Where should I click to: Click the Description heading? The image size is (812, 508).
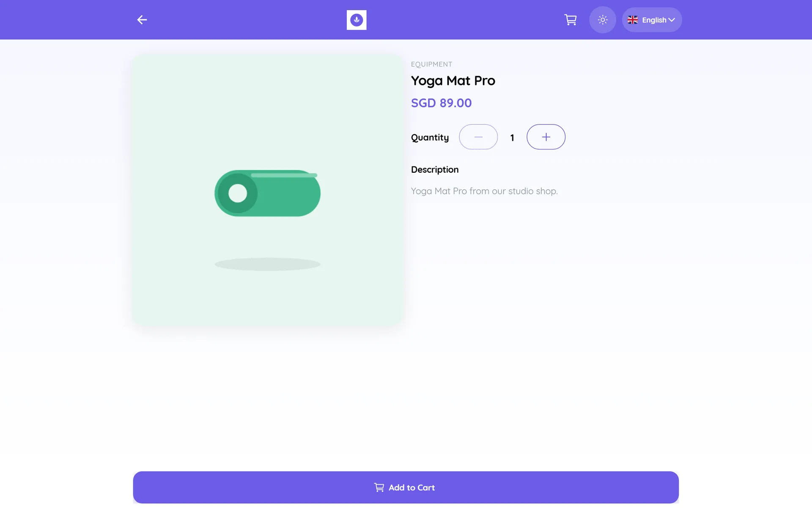tap(435, 170)
